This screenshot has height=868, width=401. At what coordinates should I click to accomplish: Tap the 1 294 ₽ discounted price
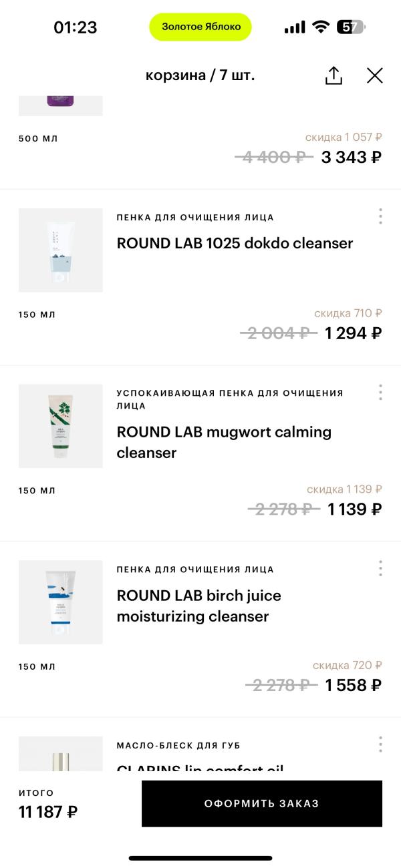tap(354, 333)
